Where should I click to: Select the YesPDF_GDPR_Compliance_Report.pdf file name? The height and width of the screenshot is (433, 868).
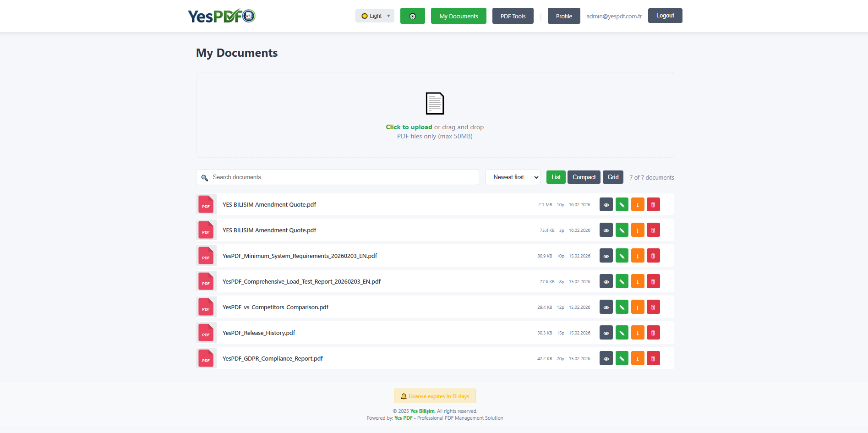[x=273, y=359]
